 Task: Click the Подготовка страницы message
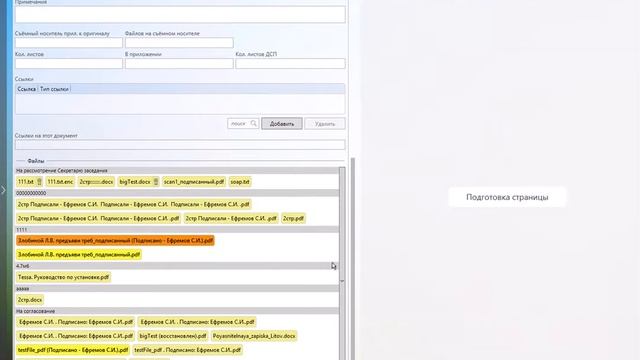tap(507, 197)
